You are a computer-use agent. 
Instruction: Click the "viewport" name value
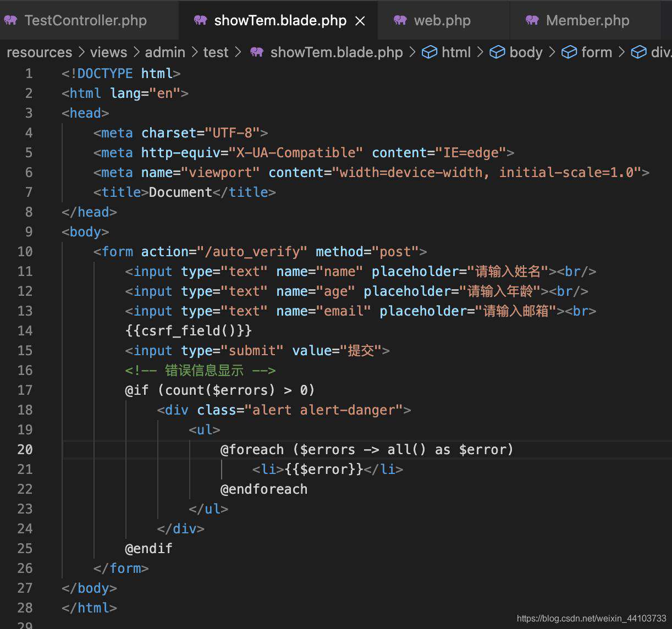tap(221, 173)
